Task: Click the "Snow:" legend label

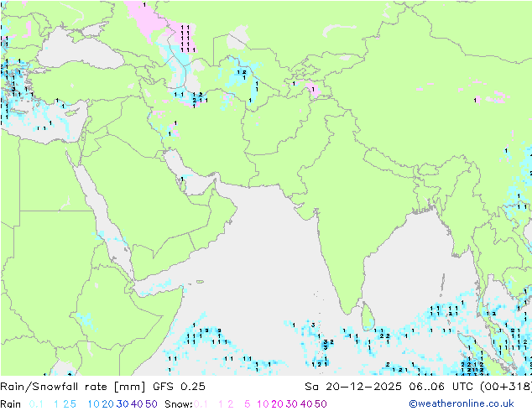Action: coord(179,404)
